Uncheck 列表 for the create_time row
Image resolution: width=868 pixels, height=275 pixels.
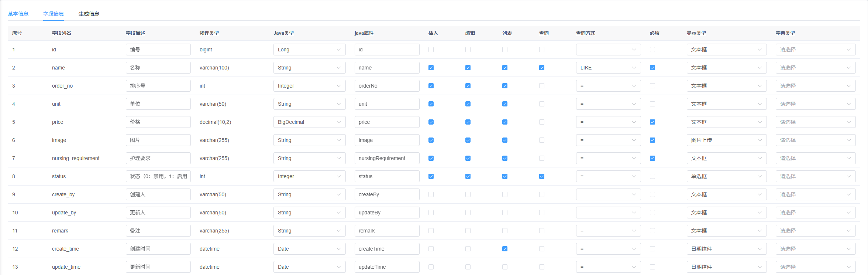tap(505, 249)
